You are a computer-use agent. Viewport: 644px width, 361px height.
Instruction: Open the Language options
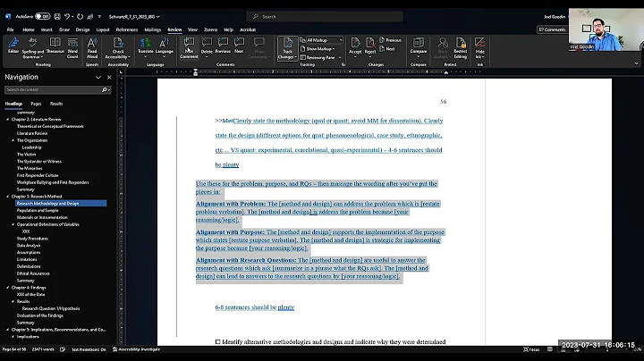(x=165, y=47)
